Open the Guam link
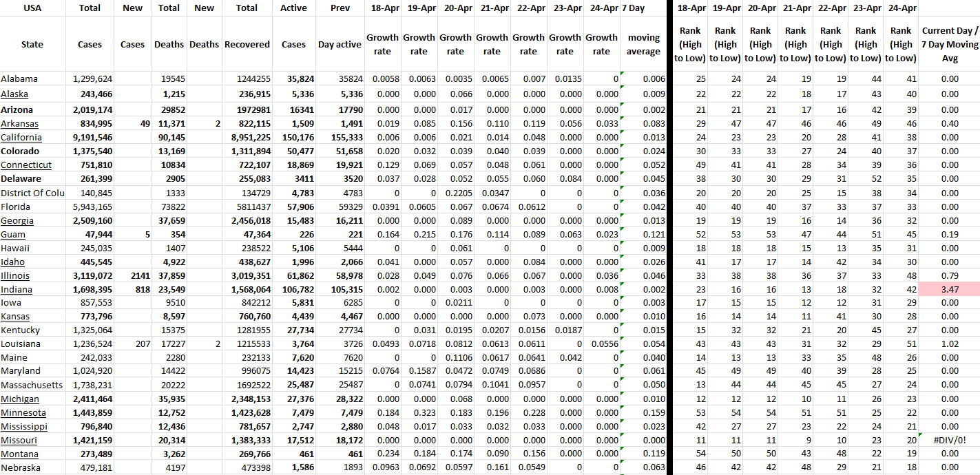Image resolution: width=980 pixels, height=475 pixels. pos(13,235)
